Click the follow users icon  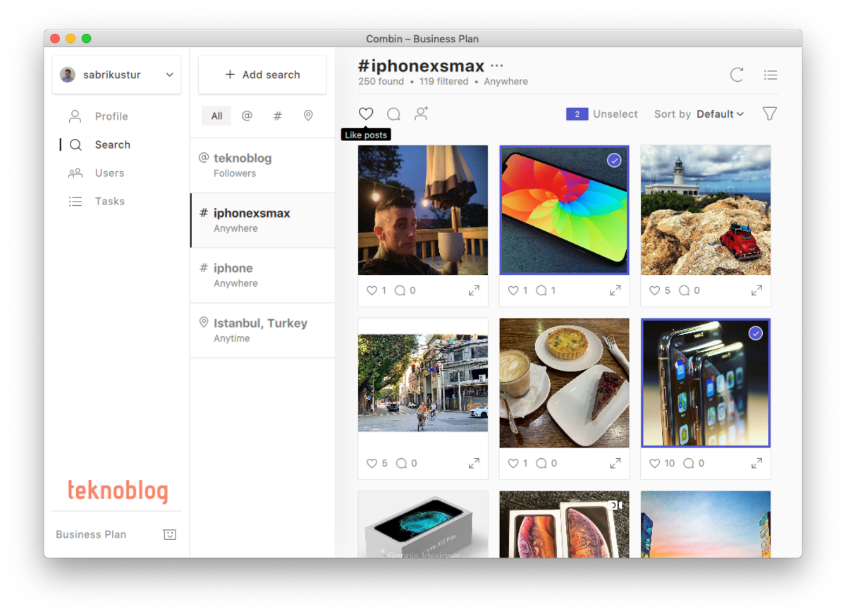(x=421, y=114)
